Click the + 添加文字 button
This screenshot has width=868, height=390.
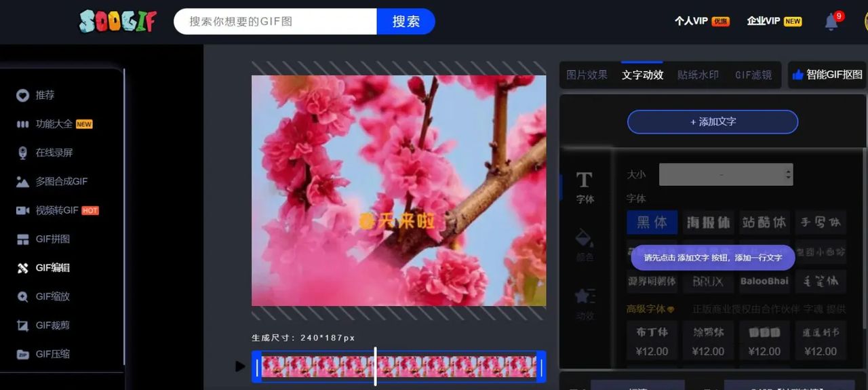coord(713,122)
